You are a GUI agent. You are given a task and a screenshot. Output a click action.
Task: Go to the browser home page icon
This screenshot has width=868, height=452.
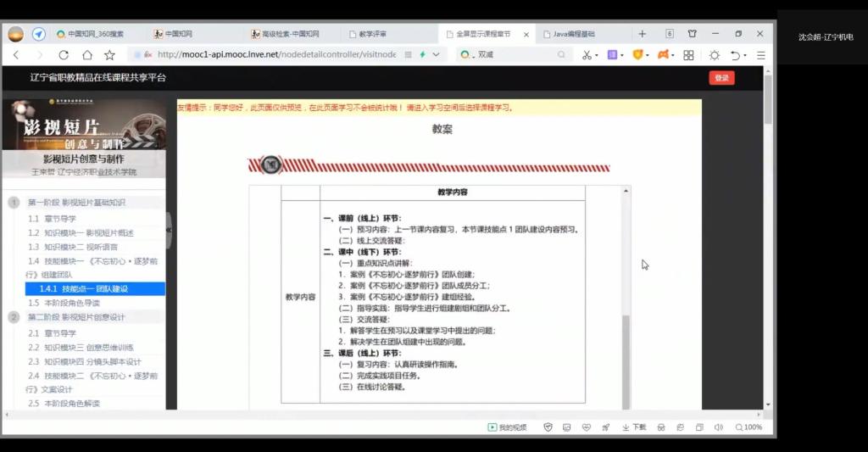pyautogui.click(x=86, y=55)
